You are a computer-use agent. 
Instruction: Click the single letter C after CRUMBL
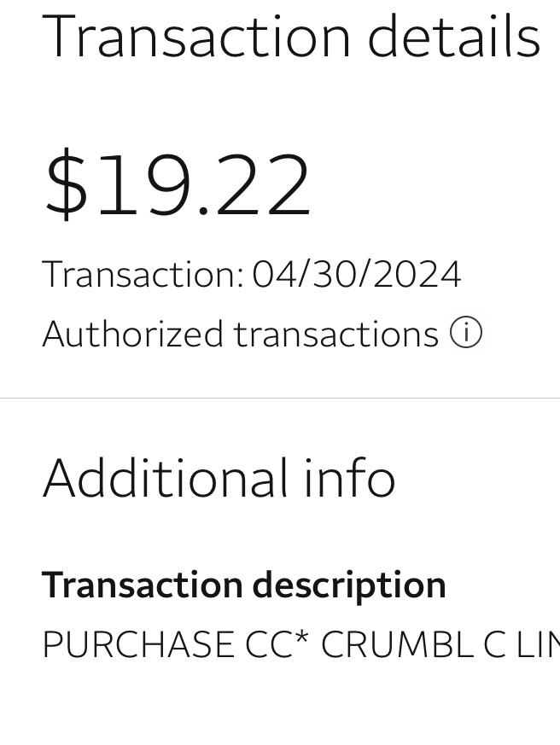click(x=495, y=645)
